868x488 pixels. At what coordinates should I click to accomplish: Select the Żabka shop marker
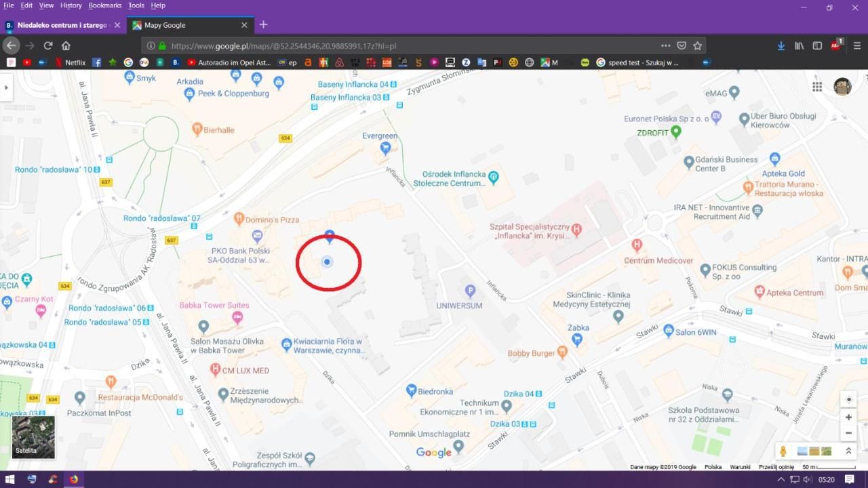(x=577, y=340)
